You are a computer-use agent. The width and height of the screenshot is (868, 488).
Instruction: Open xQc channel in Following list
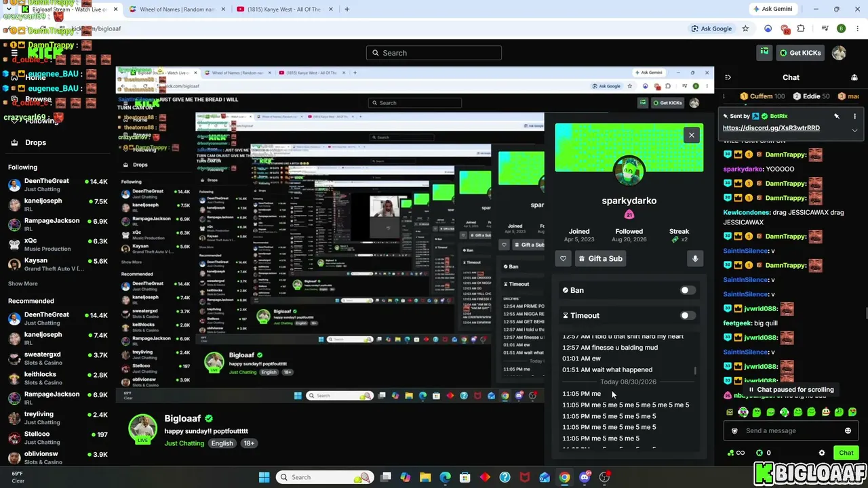58,245
